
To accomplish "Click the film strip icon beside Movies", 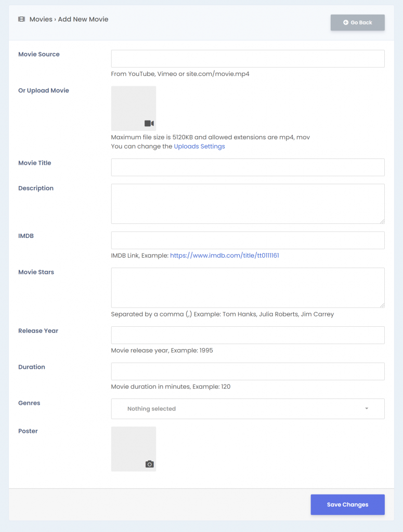I will coord(21,19).
